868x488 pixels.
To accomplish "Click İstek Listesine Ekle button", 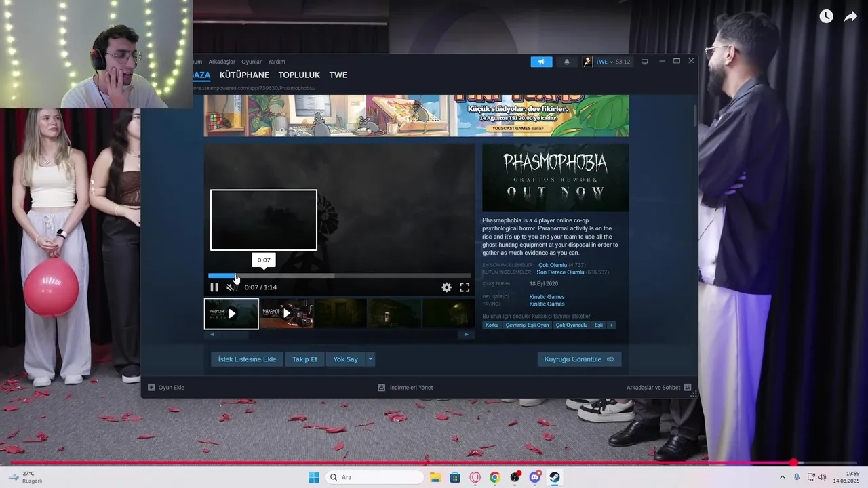I will coord(247,359).
